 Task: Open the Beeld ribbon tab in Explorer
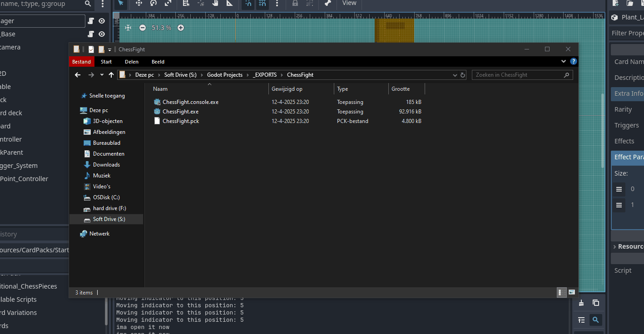158,62
